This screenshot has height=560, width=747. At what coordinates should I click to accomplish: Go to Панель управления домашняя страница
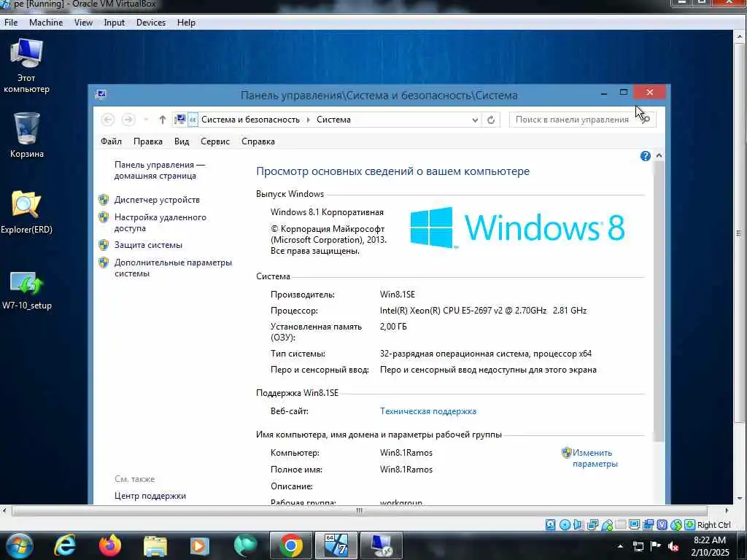tap(159, 170)
